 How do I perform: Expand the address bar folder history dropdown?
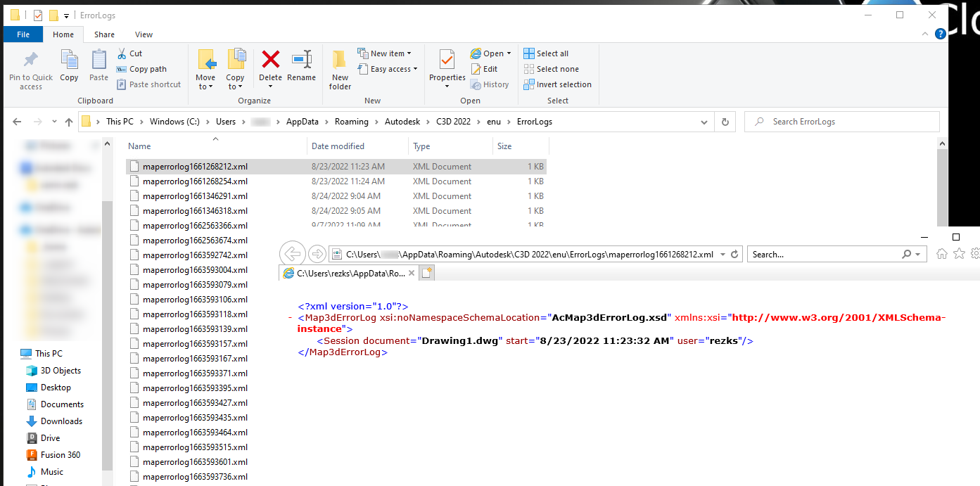704,121
